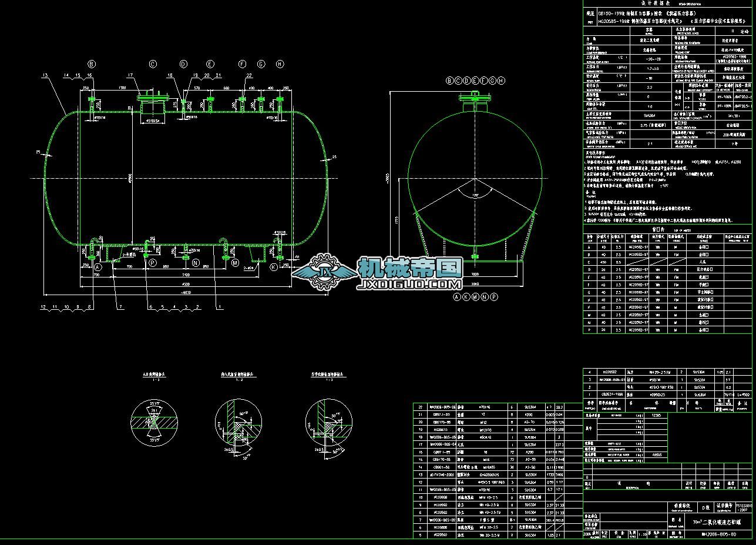Select circled marker C on the top shell
The image size is (756, 545).
[x=153, y=63]
